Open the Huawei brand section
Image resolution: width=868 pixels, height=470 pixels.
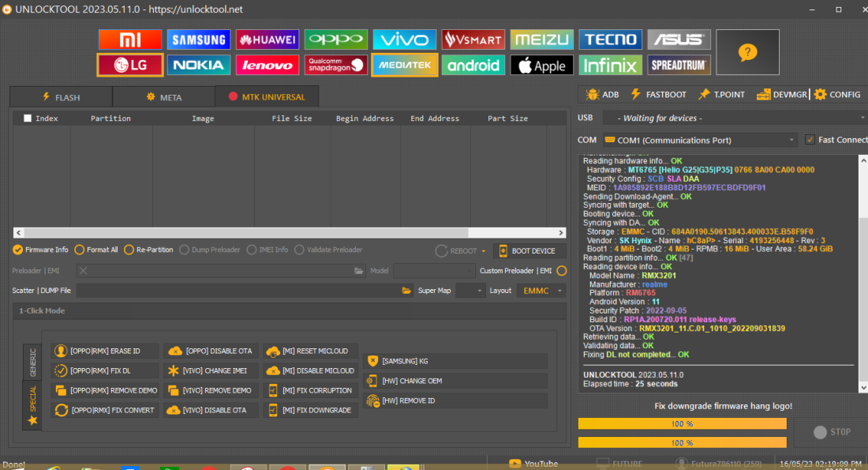(268, 39)
